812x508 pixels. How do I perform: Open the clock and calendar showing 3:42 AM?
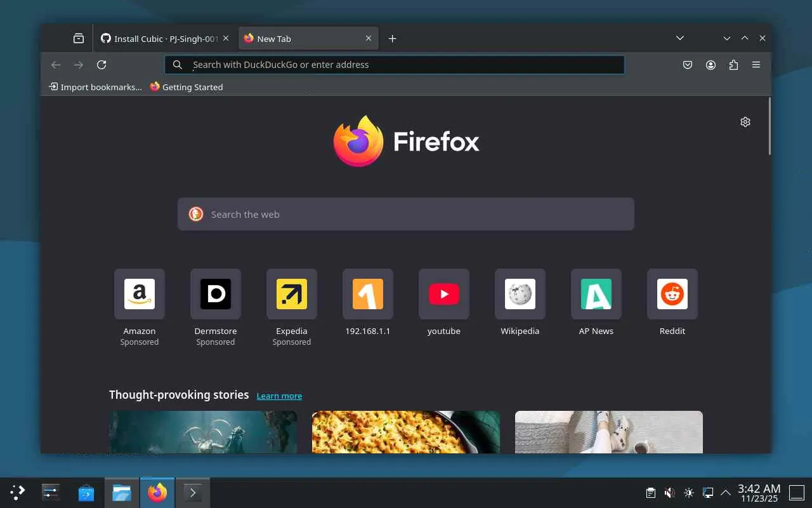[759, 493]
